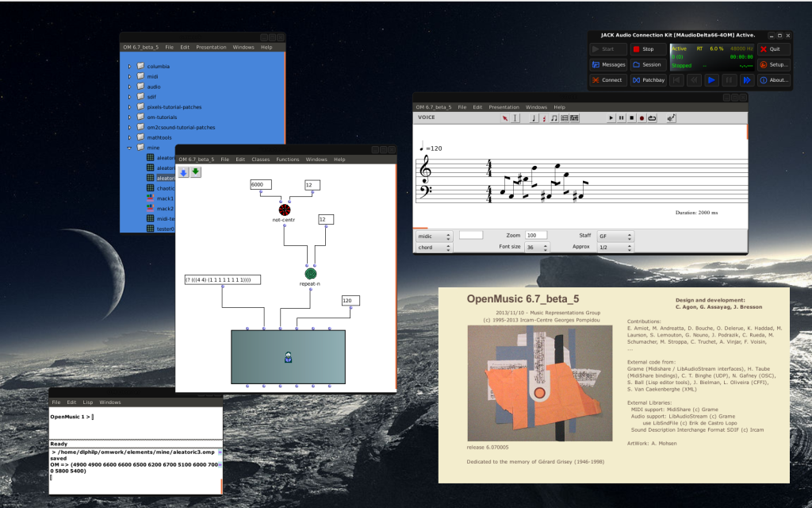Expand the sdif folder
The width and height of the screenshot is (812, 508).
click(129, 96)
